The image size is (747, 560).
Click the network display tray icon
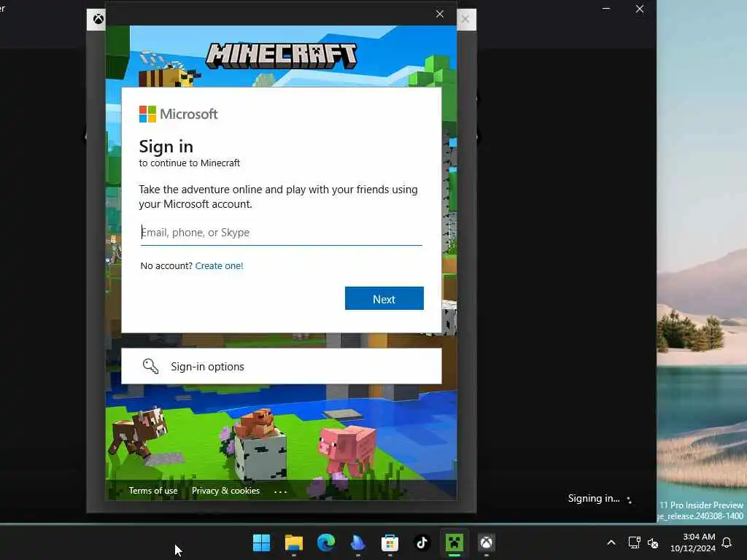(634, 542)
